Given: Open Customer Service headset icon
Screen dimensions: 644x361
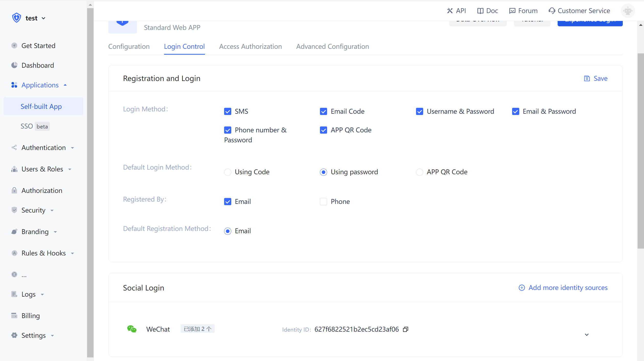Looking at the screenshot, I should (x=552, y=11).
